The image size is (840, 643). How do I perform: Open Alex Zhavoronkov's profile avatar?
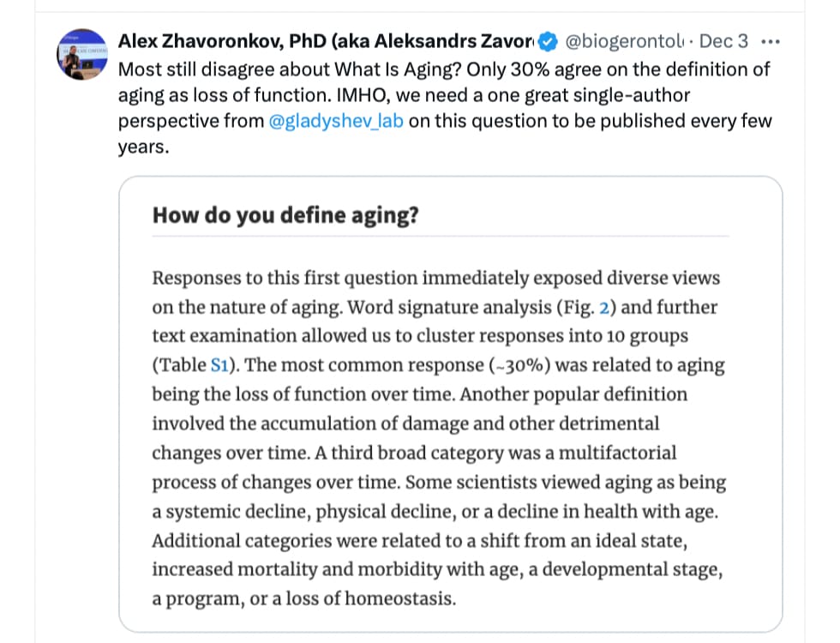pos(82,54)
